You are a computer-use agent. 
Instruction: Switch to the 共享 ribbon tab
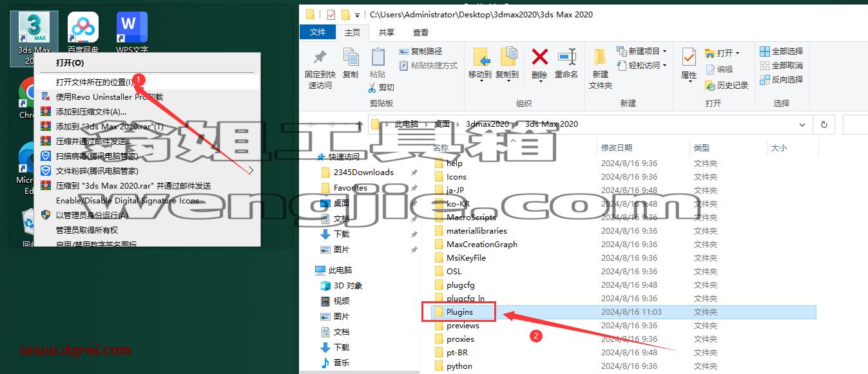(386, 32)
